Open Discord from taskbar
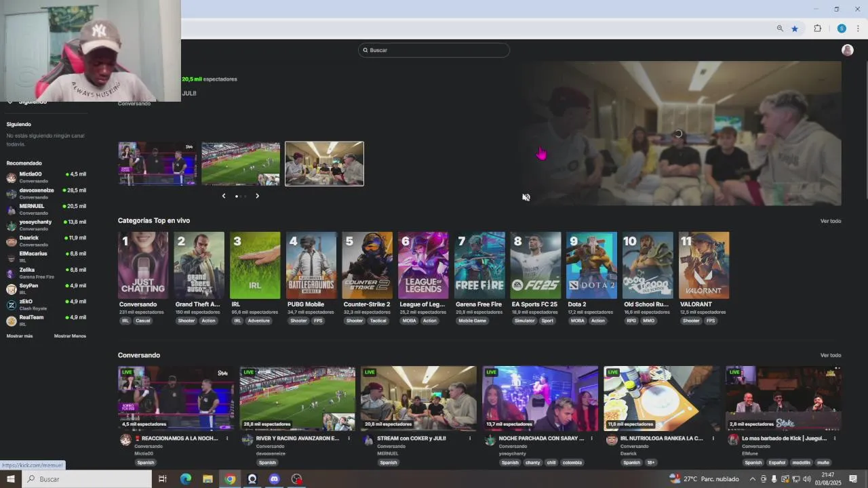868x488 pixels. (274, 479)
